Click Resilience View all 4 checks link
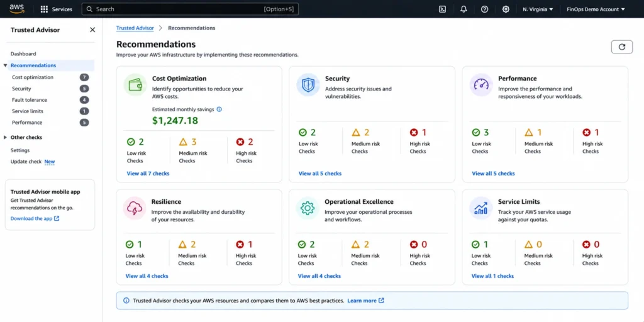644x322 pixels. click(x=147, y=276)
